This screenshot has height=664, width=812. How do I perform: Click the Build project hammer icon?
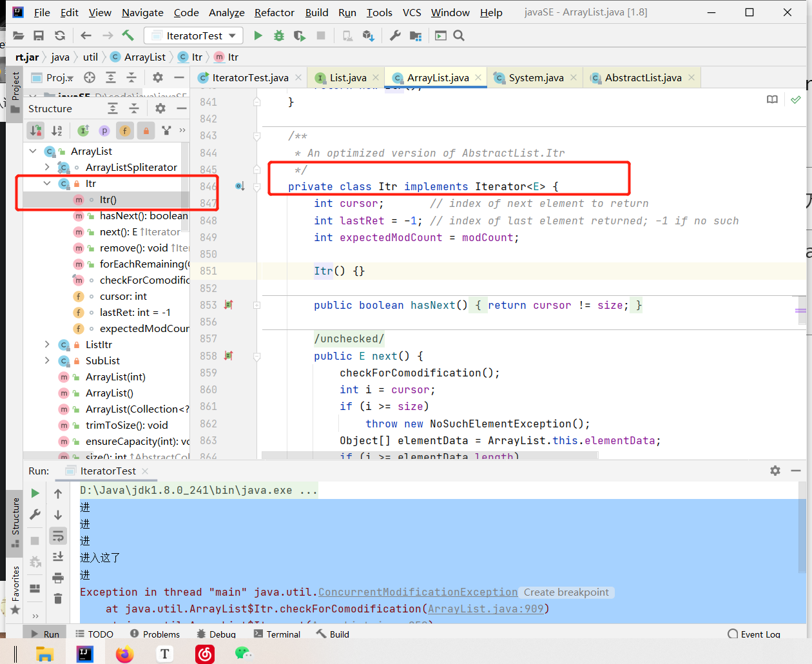[128, 35]
